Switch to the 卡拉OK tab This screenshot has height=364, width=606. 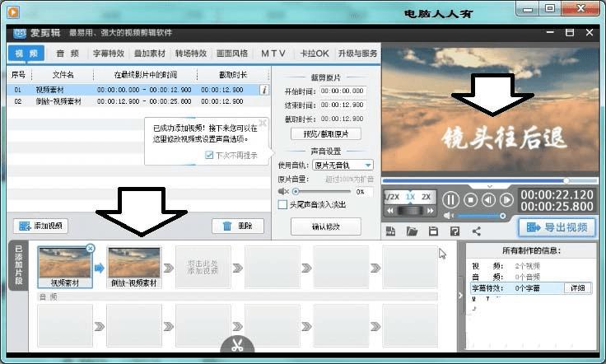(315, 54)
